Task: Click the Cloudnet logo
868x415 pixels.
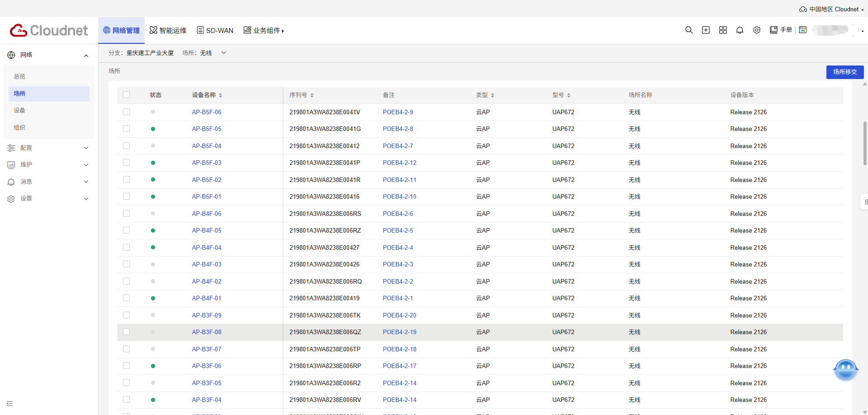Action: click(x=49, y=30)
